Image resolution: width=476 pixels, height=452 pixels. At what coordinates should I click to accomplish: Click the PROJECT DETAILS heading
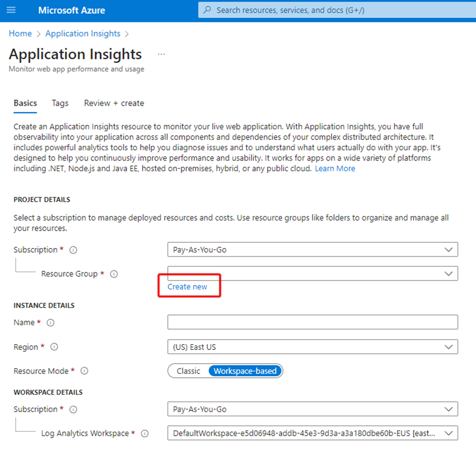point(42,200)
